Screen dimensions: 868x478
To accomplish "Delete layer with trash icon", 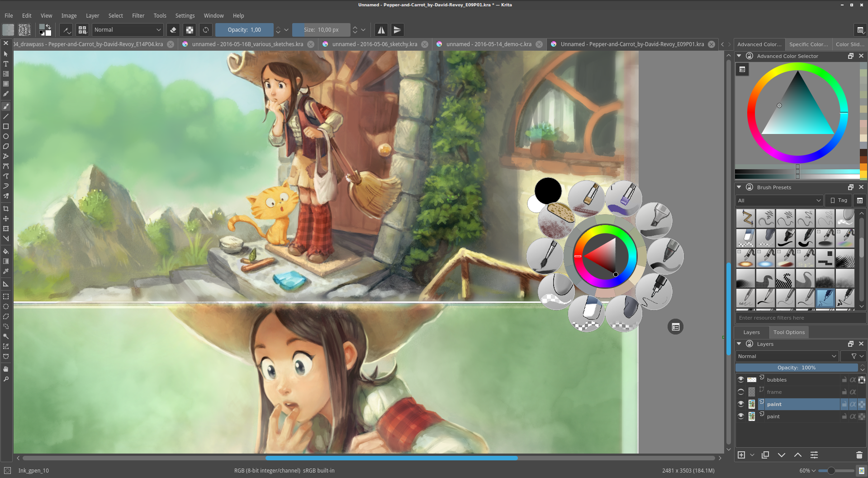I will (x=859, y=455).
